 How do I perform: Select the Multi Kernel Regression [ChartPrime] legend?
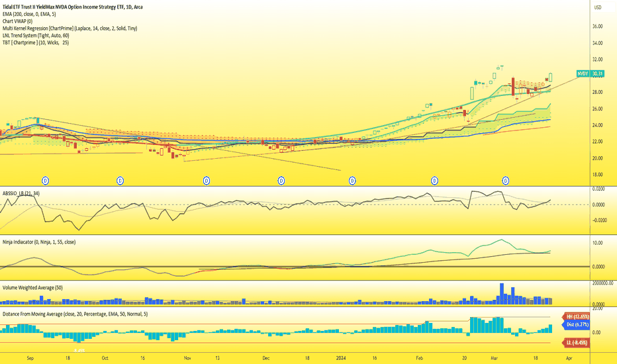70,28
